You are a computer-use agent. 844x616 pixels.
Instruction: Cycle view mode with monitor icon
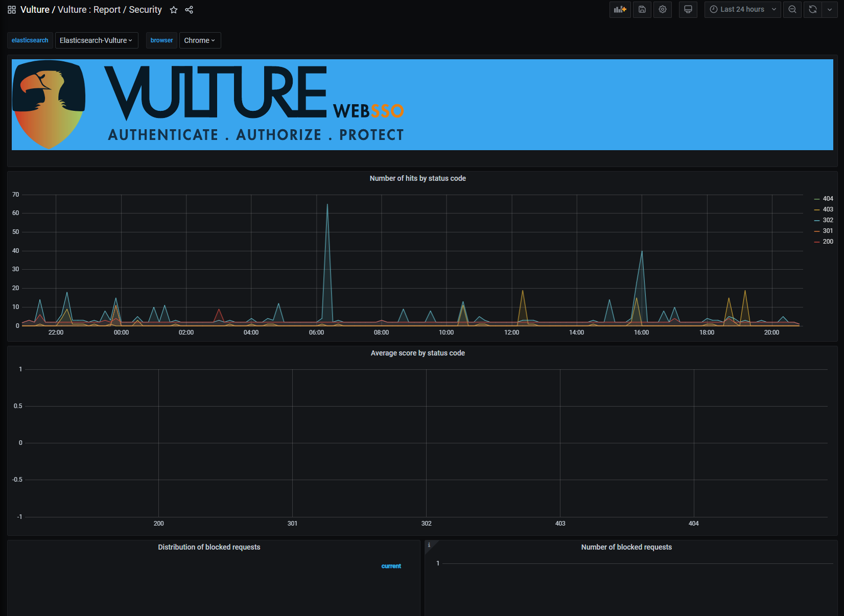(x=688, y=10)
